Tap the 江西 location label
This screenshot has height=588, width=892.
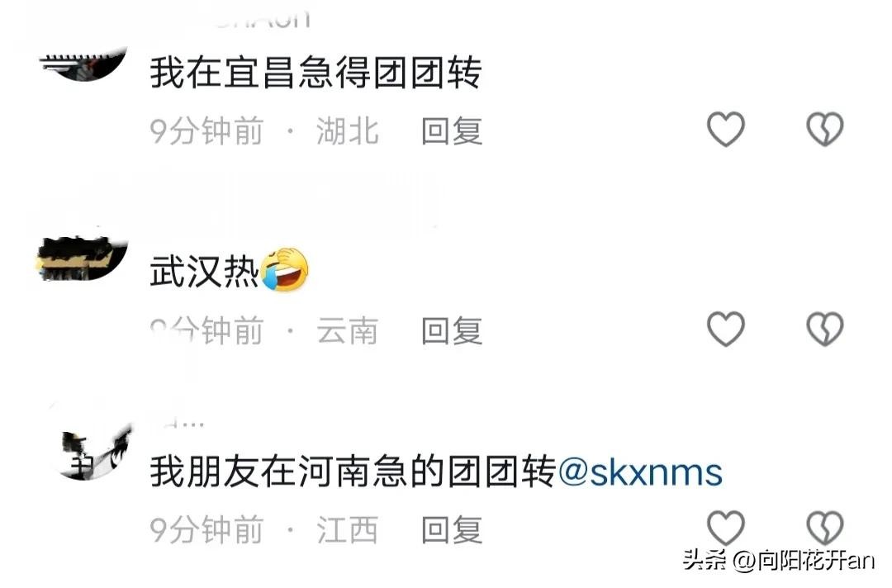point(348,529)
